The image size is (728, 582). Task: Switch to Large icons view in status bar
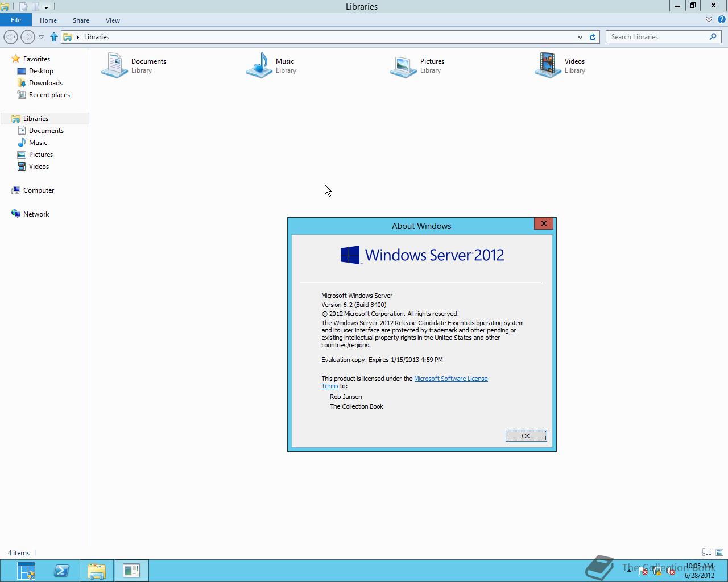719,552
